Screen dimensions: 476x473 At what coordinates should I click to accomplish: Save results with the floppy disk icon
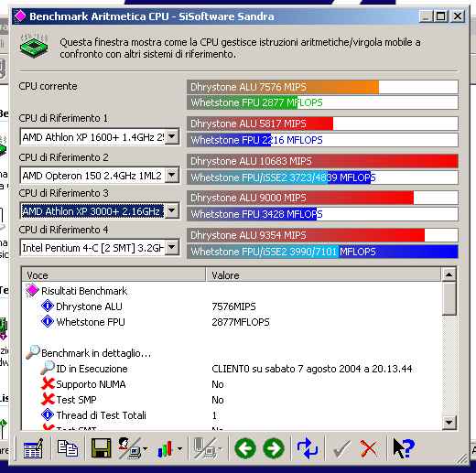point(101,447)
